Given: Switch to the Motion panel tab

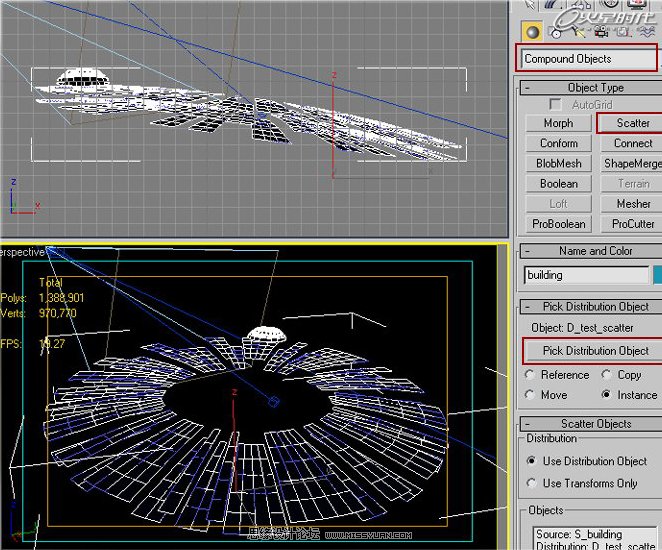Looking at the screenshot, I should (x=609, y=4).
